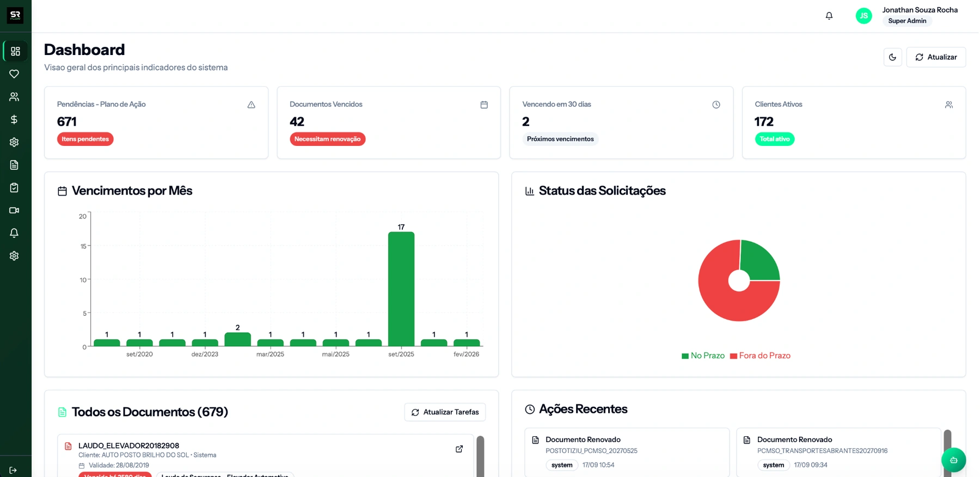This screenshot has width=980, height=477.
Task: Click the POSTOTIZIU_PCMSO_20270525 entry text
Action: (592, 451)
